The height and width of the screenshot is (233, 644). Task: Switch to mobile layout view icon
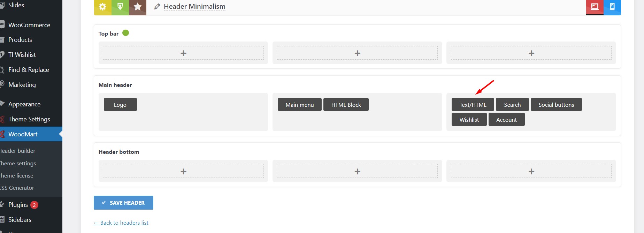[x=612, y=7]
